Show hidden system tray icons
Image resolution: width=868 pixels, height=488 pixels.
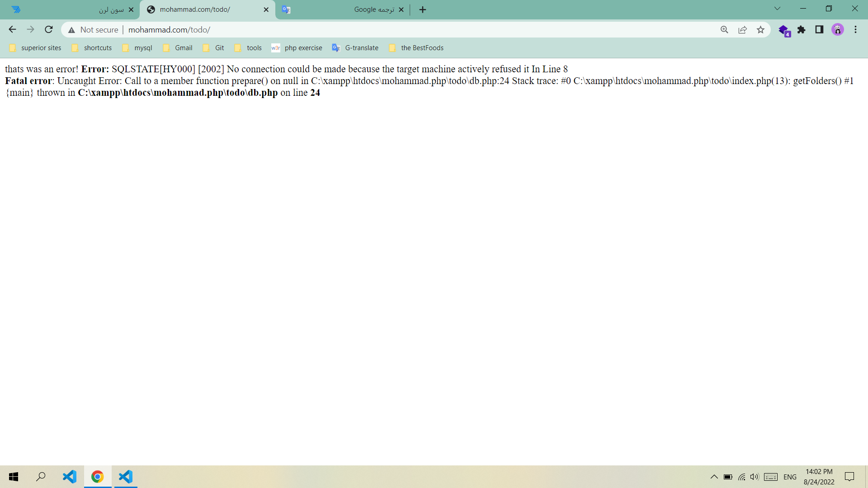coord(714,477)
